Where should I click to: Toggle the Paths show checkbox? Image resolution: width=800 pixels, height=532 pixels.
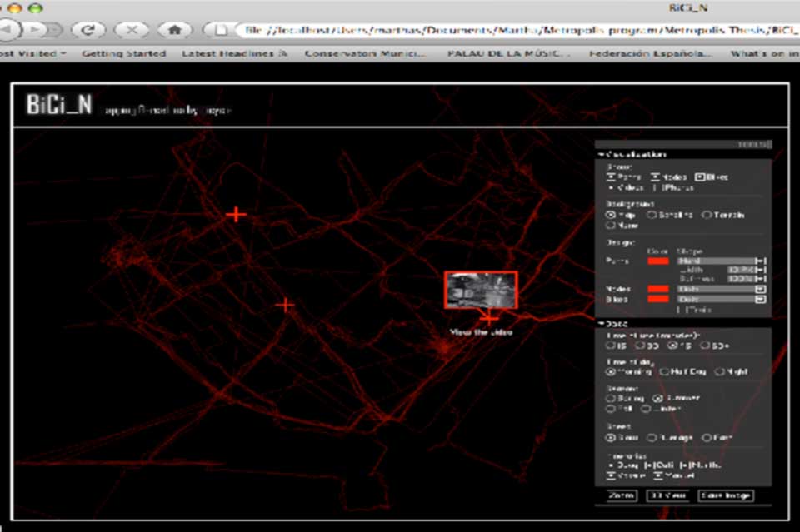pyautogui.click(x=611, y=177)
